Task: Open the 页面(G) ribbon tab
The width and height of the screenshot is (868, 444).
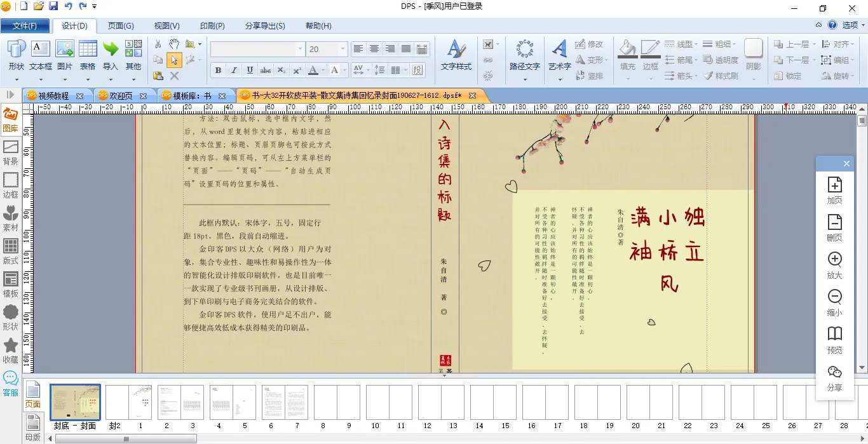Action: pos(121,26)
